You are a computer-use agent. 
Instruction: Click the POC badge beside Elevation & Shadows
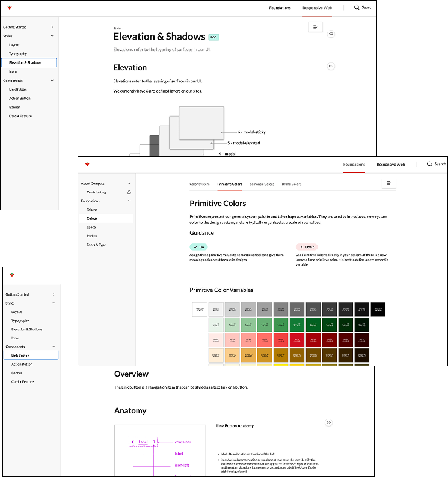(213, 37)
